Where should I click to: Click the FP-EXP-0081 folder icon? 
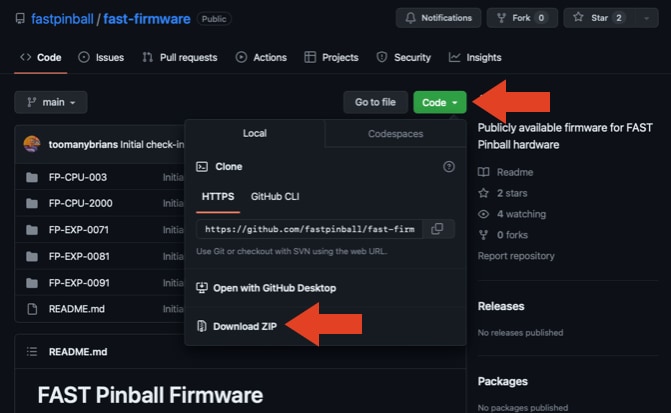click(32, 256)
